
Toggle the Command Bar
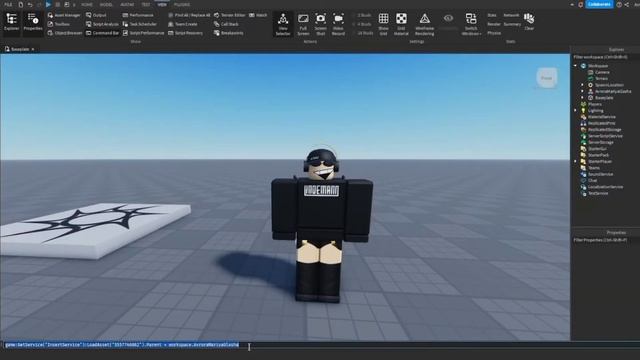(102, 33)
